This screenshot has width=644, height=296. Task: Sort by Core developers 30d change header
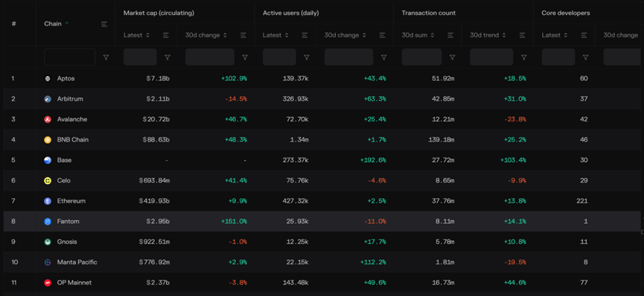coord(621,35)
